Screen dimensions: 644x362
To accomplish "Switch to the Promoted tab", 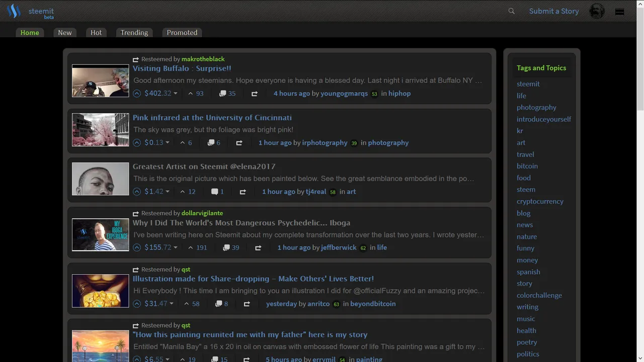I will (x=182, y=33).
